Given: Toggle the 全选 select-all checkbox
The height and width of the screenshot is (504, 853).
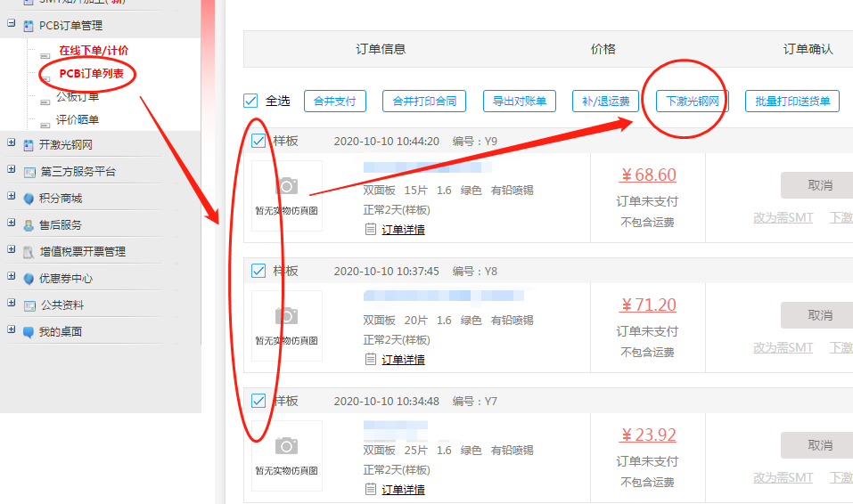Looking at the screenshot, I should (250, 101).
